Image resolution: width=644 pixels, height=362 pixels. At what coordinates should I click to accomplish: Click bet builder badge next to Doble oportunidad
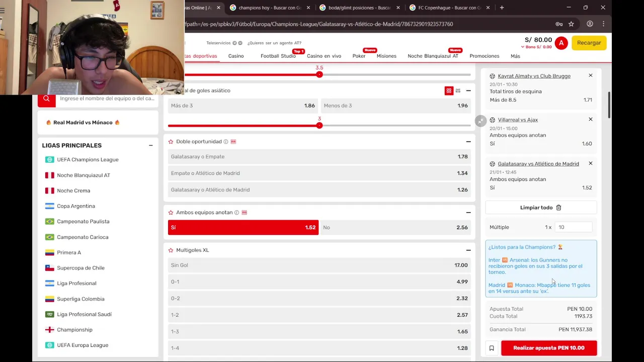233,142
